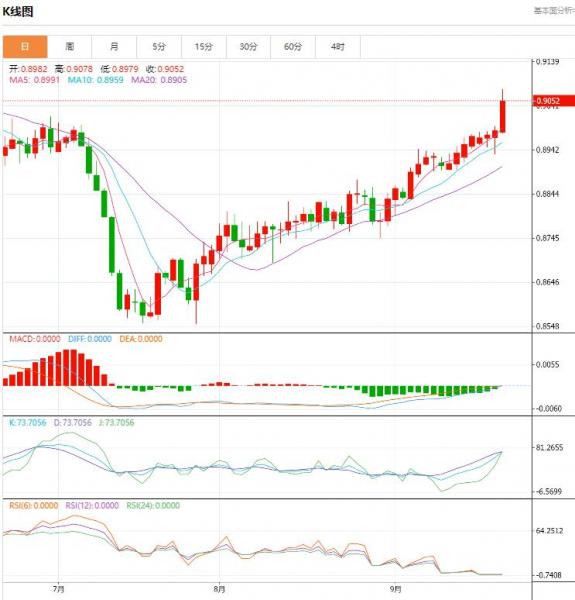
Task: Click the RSI(24):0.0000 label
Action: coord(153,505)
